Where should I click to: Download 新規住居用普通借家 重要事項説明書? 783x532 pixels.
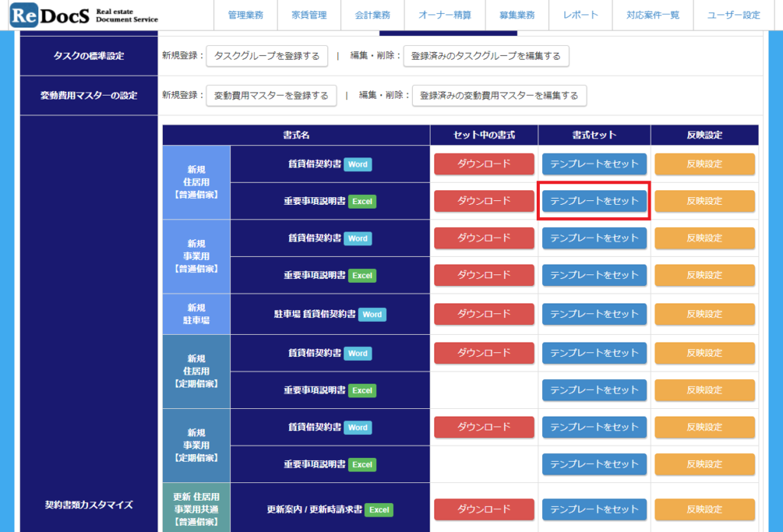(484, 200)
